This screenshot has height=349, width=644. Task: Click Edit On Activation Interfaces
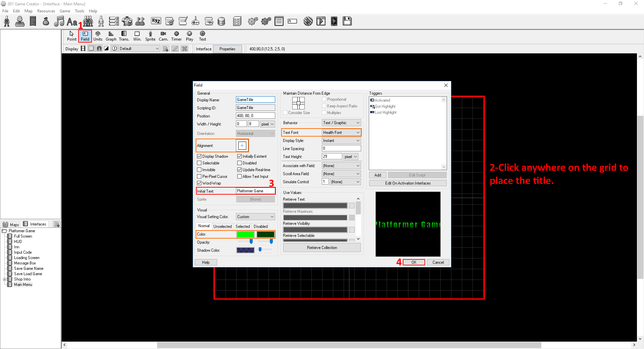(408, 183)
